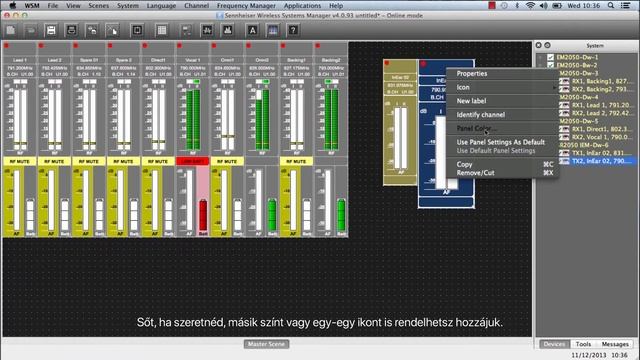Image resolution: width=640 pixels, height=360 pixels.
Task: Select RX2, Backing2 in the device tree
Action: coord(602,89)
